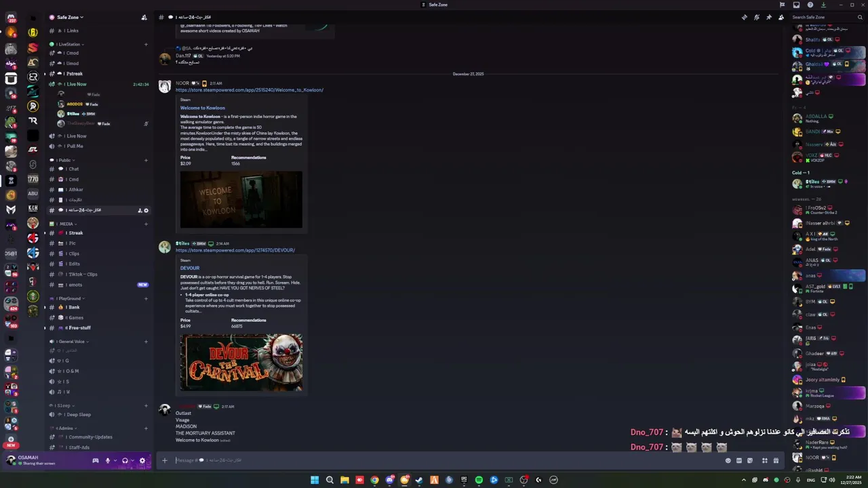This screenshot has height=488, width=868.
Task: Open the DEVOUR Steam store URL
Action: (235, 250)
